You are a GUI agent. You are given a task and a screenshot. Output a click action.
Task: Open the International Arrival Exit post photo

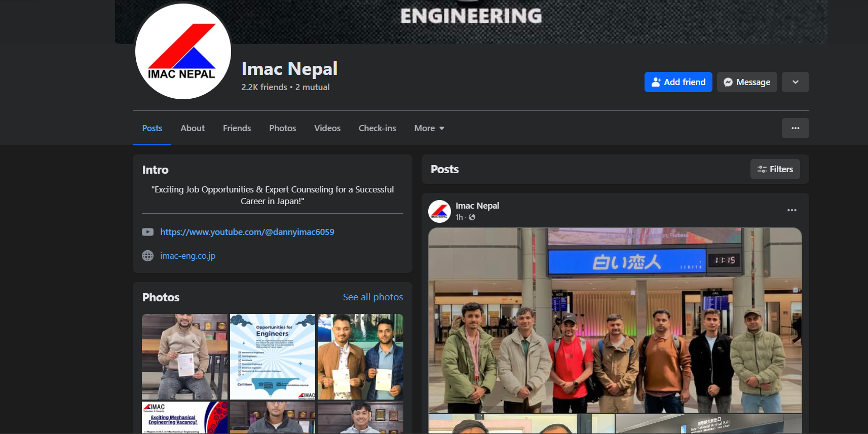(x=708, y=424)
